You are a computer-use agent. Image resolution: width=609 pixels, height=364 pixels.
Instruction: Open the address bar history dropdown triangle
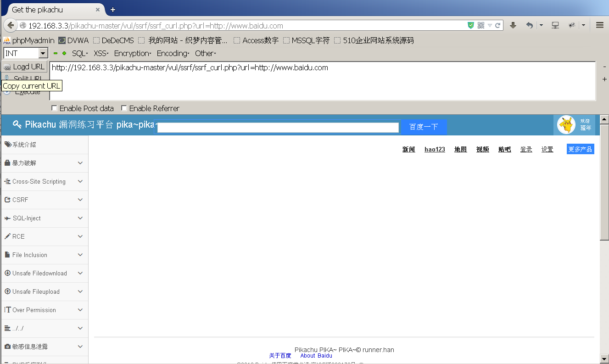(490, 26)
